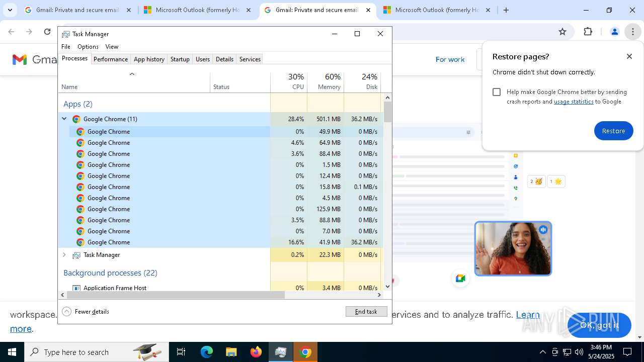
Task: Open the Windows Start menu
Action: pos(12,352)
